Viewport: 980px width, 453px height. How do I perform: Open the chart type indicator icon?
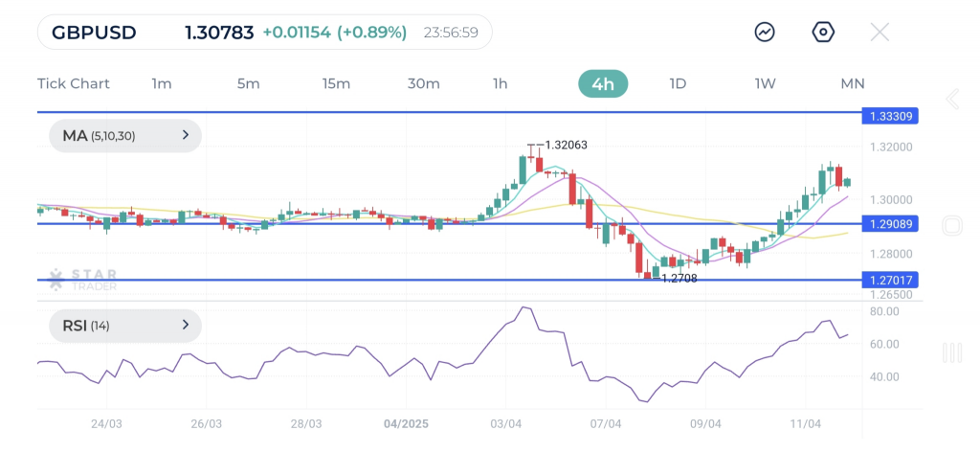[765, 32]
